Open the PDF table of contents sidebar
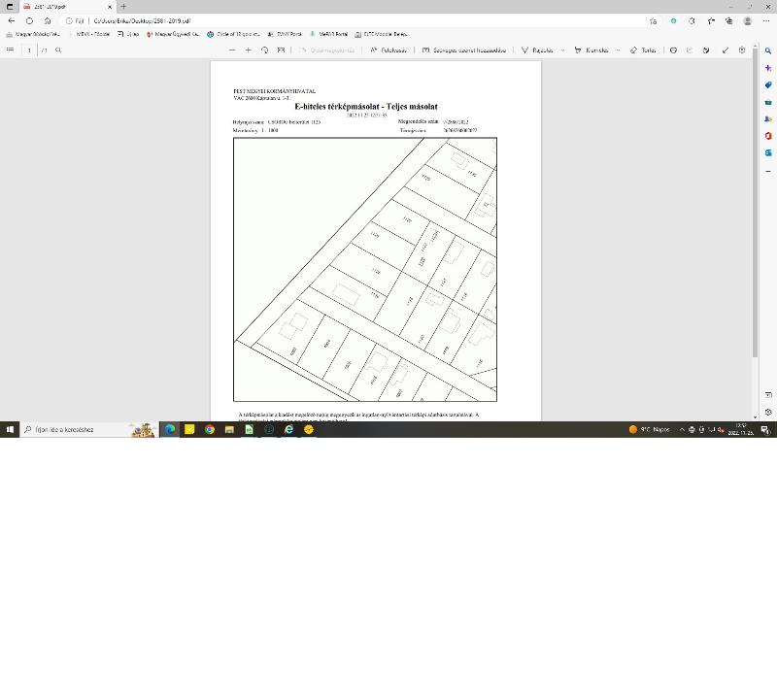 point(10,50)
